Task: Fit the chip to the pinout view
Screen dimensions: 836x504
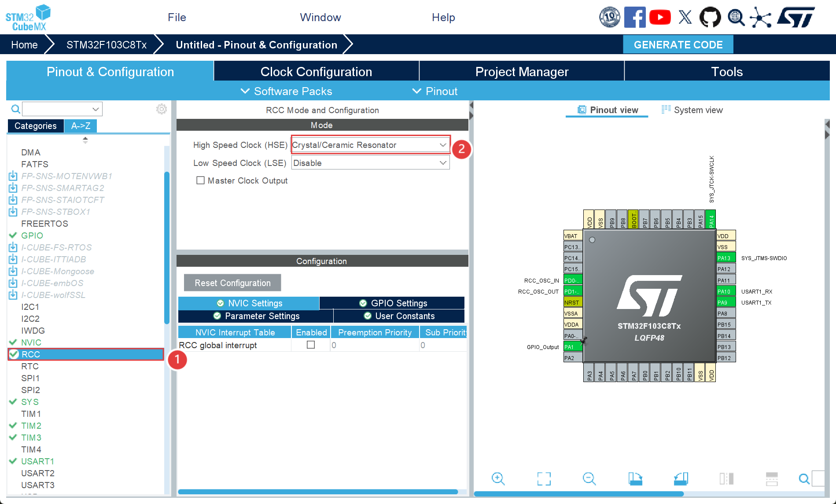Action: pyautogui.click(x=544, y=478)
